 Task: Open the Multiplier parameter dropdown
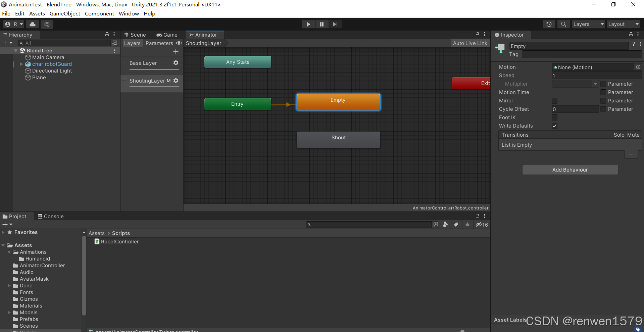[575, 84]
